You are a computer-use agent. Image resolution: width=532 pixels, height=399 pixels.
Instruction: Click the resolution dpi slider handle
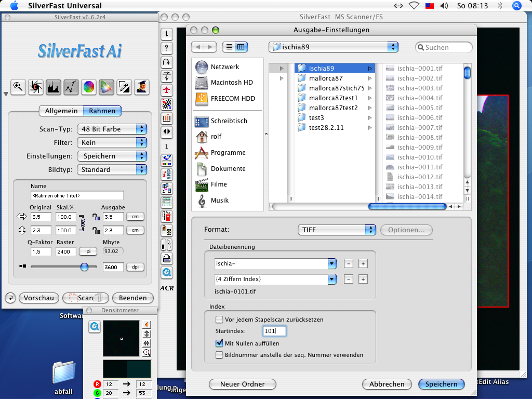pos(84,267)
